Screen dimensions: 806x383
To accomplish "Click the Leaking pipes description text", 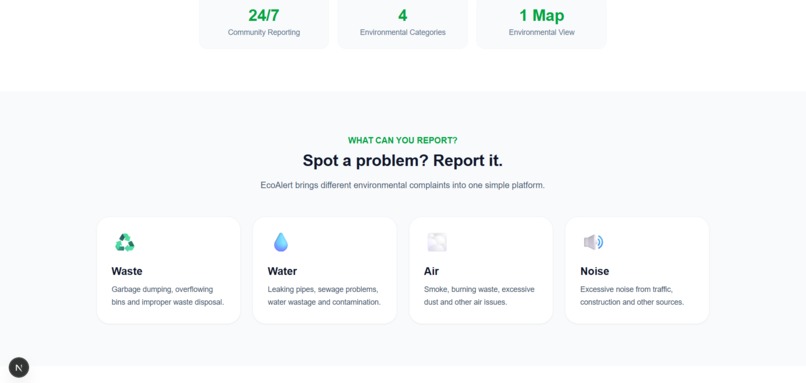I will tap(324, 296).
